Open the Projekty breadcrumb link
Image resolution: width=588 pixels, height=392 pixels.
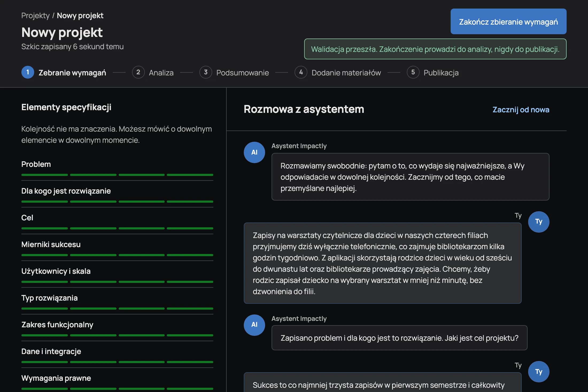35,16
